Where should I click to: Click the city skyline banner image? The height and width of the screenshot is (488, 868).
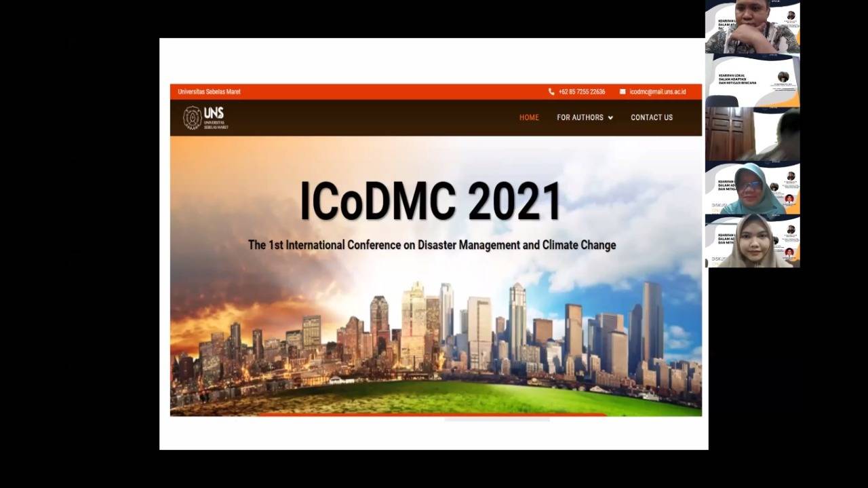click(435, 339)
